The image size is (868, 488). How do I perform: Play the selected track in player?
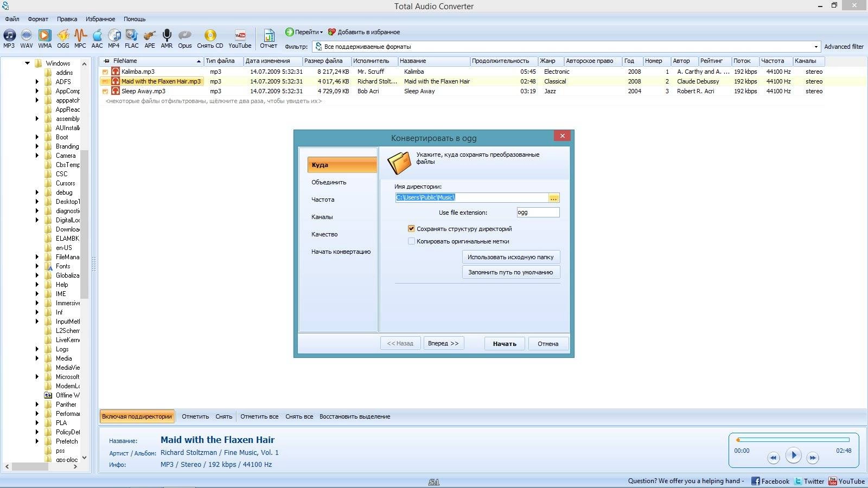pyautogui.click(x=793, y=455)
